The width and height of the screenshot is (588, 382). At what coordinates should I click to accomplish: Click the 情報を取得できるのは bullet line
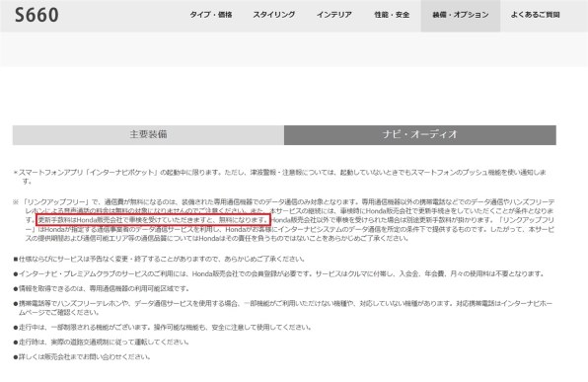(x=102, y=288)
